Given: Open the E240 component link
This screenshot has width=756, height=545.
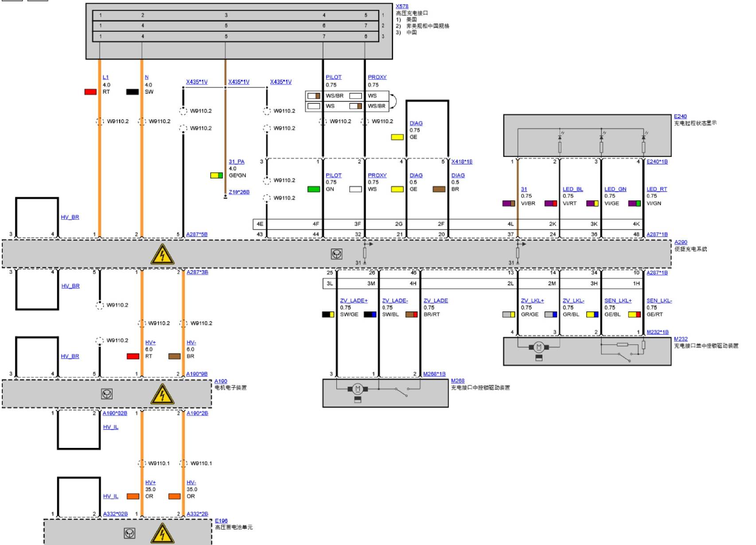Looking at the screenshot, I should tap(680, 117).
